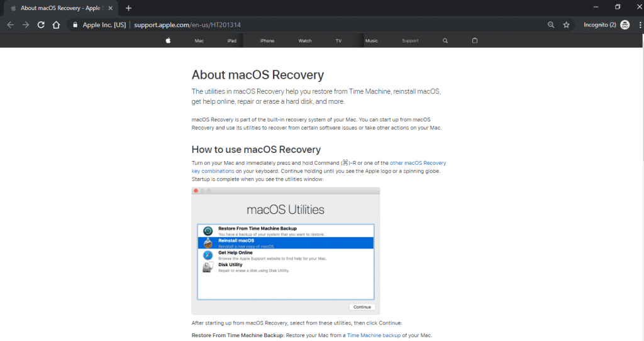Click the browser Forward arrow
This screenshot has width=644, height=341.
[26, 25]
